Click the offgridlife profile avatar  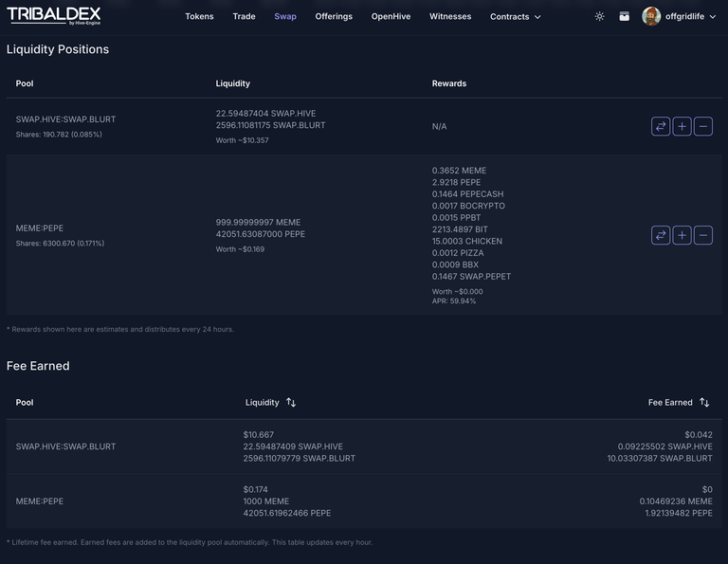[651, 16]
